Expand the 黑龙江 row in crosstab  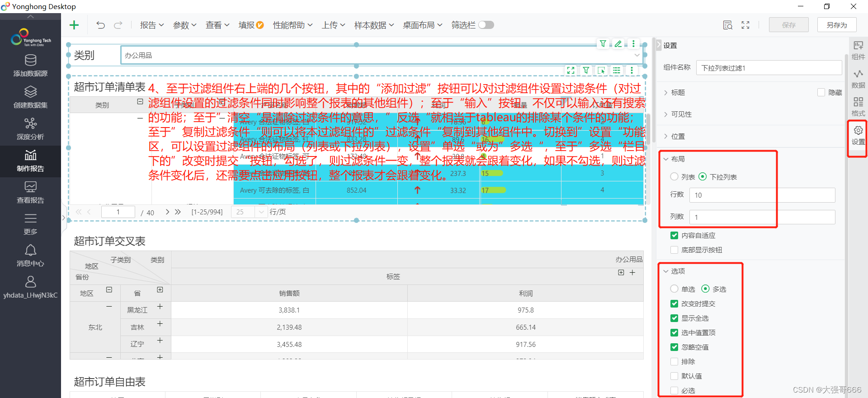[x=160, y=307]
